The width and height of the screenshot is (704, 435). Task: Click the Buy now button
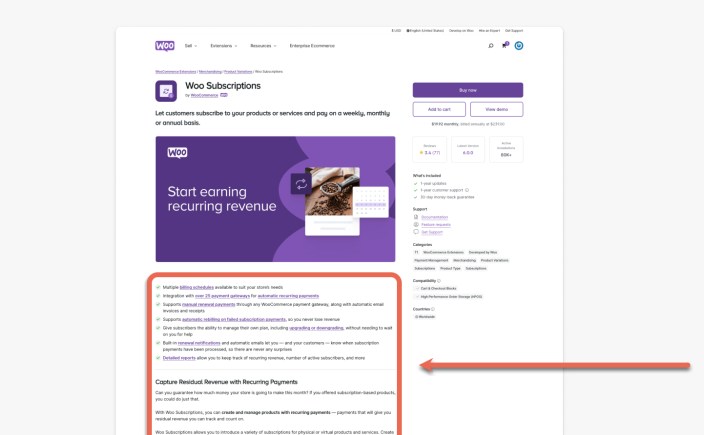coord(468,90)
